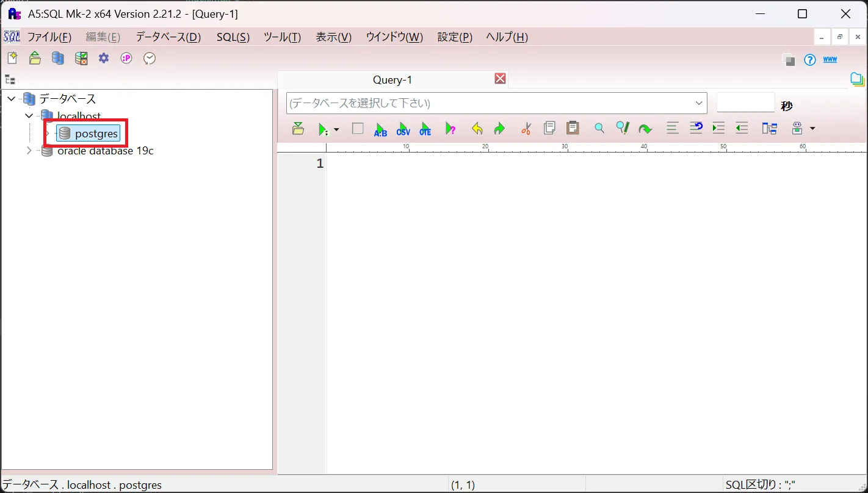Screen dimensions: 868x493
Task: Select localhost in the database tree
Action: [x=79, y=116]
